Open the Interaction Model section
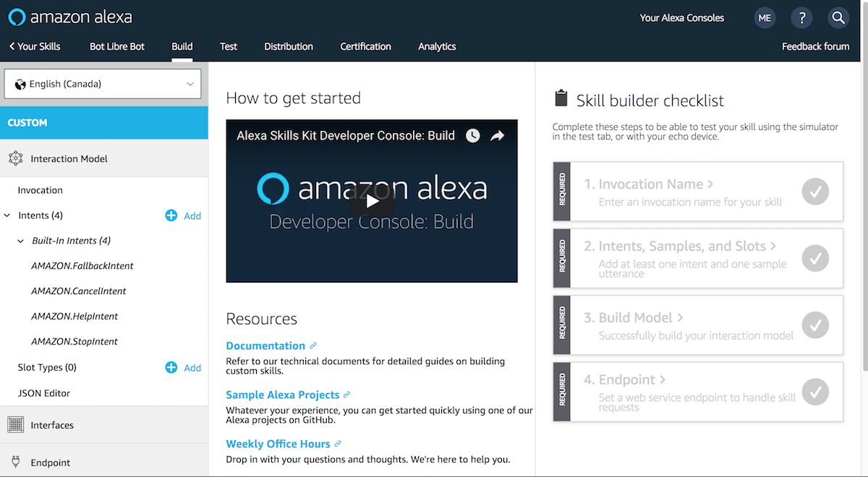This screenshot has height=477, width=868. click(104, 158)
